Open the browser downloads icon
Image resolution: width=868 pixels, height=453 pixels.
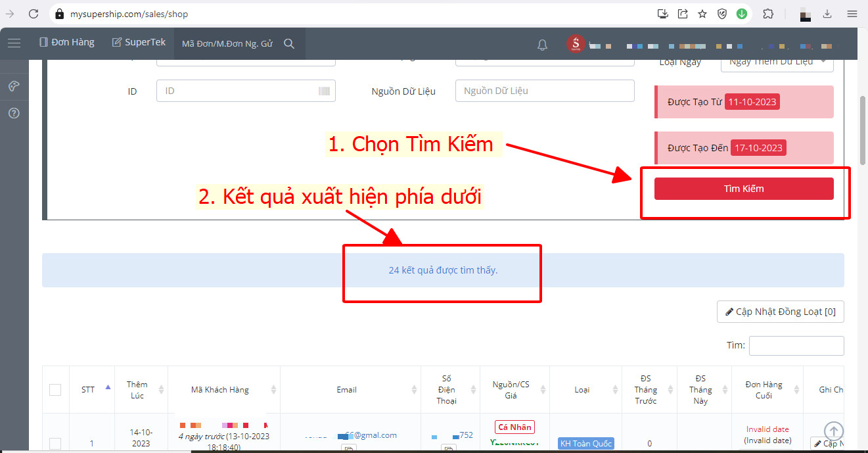point(827,13)
